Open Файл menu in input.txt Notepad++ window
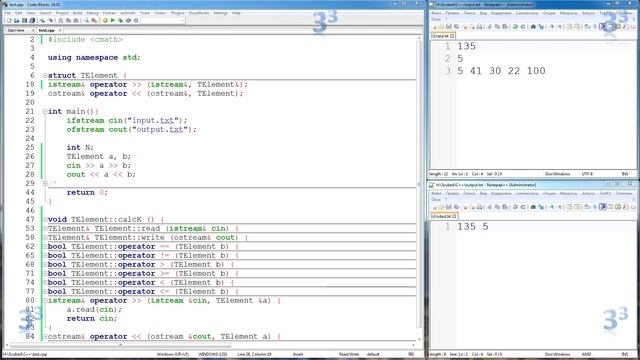 pyautogui.click(x=436, y=13)
